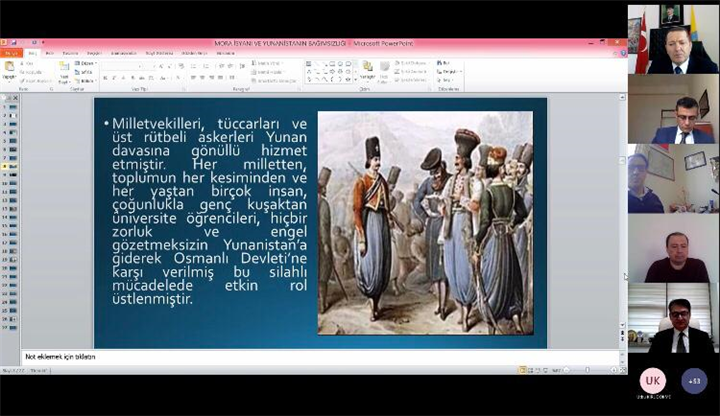Screen dimensions: 720x416
Task: Open Şekil Anahattı shape outline
Action: point(412,72)
